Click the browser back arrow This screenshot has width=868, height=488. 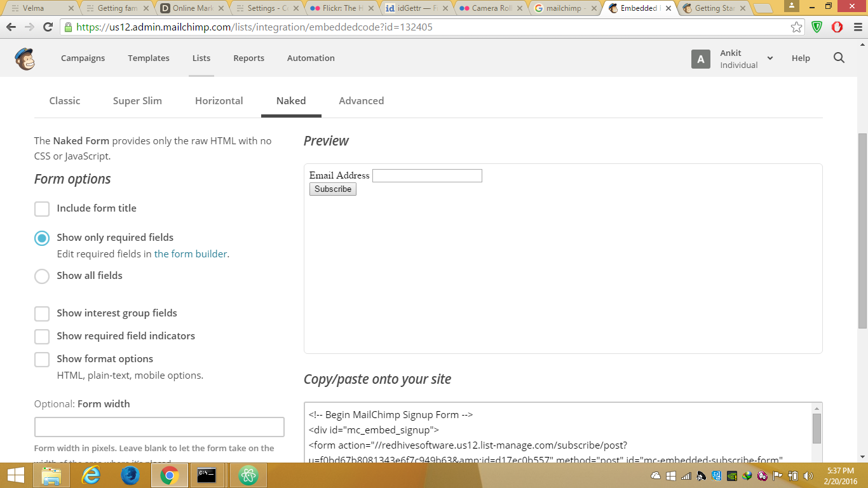click(11, 27)
